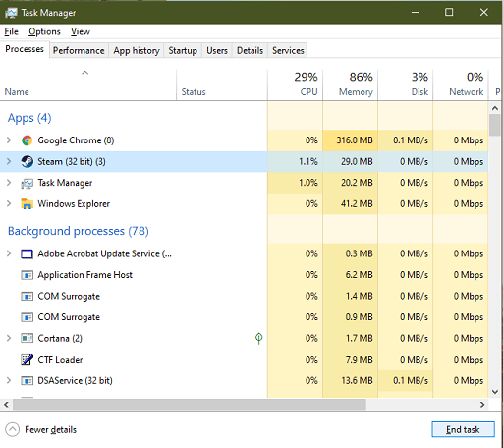Sort by the Status column header
This screenshot has height=448, width=503.
(x=222, y=84)
